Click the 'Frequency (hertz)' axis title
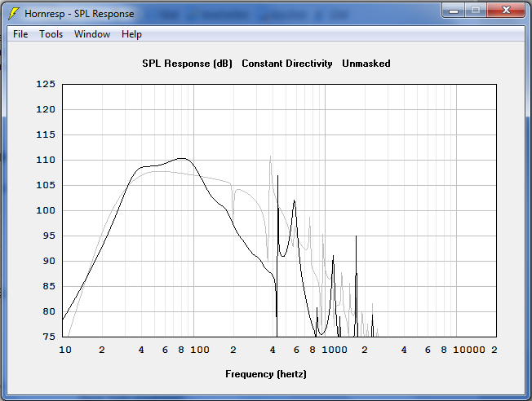Image resolution: width=532 pixels, height=401 pixels. [x=266, y=374]
